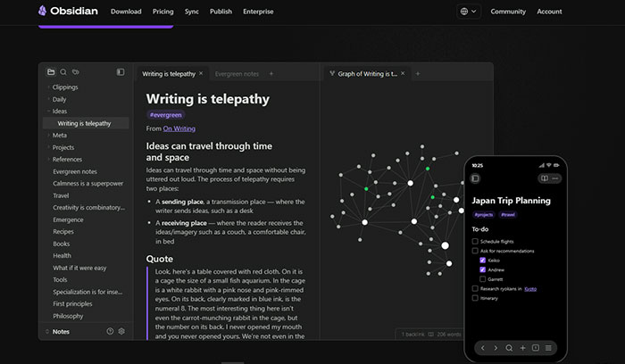The width and height of the screenshot is (625, 364).
Task: Open the Publish page
Action: pos(221,12)
